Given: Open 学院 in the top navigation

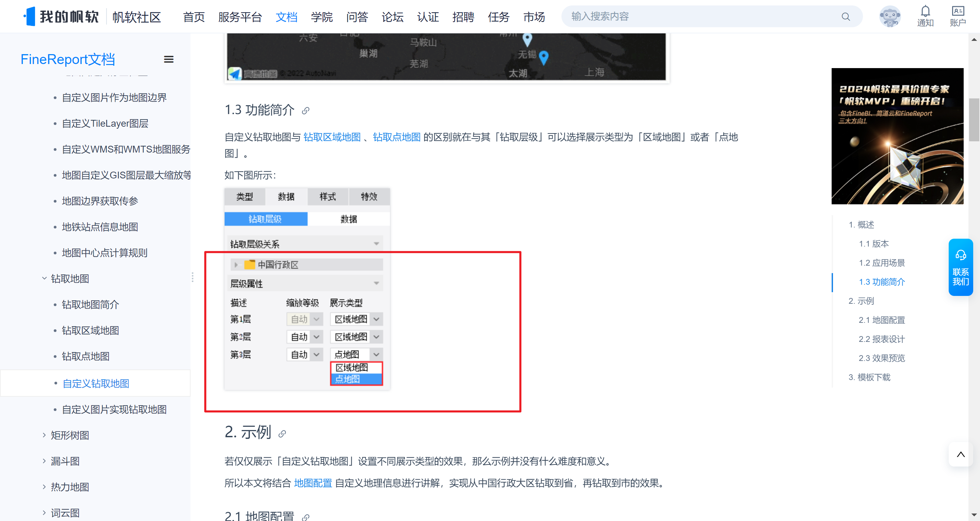Looking at the screenshot, I should tap(322, 17).
